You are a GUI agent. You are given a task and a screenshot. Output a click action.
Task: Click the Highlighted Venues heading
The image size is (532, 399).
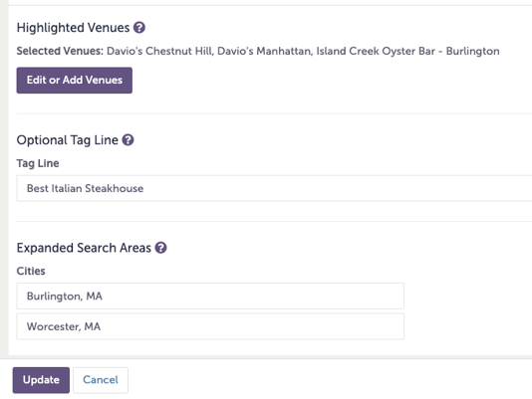[x=73, y=28]
